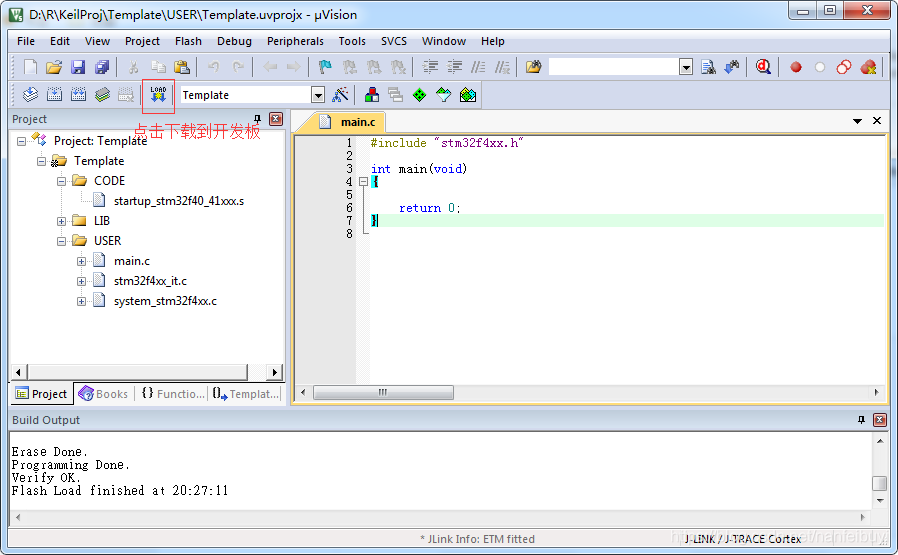
Task: Save the current file
Action: [x=78, y=67]
